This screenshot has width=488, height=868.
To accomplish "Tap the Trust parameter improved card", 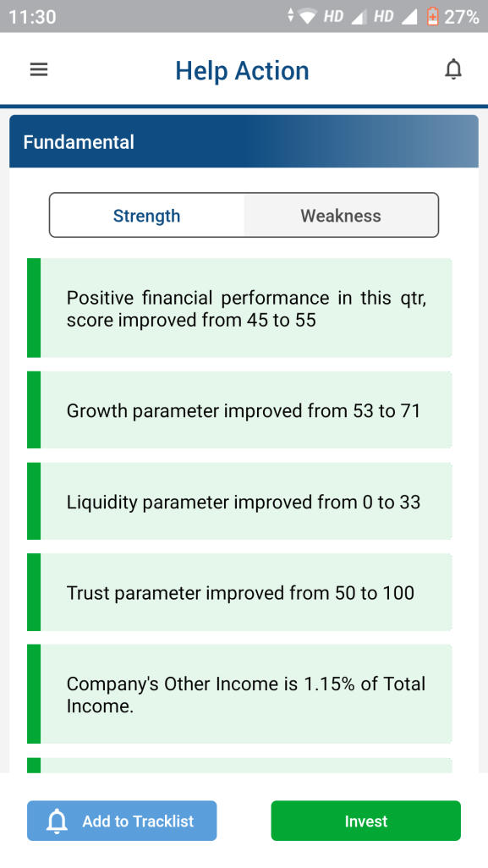I will tap(245, 592).
